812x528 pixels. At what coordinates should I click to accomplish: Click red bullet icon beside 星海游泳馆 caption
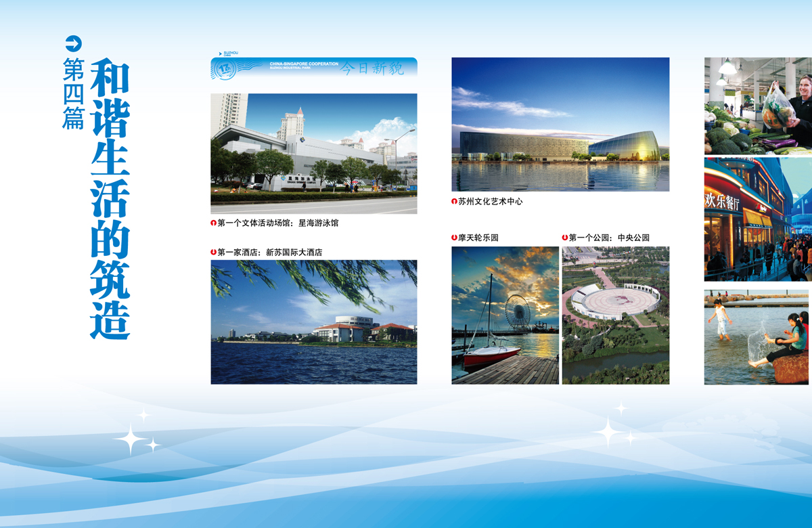[214, 223]
